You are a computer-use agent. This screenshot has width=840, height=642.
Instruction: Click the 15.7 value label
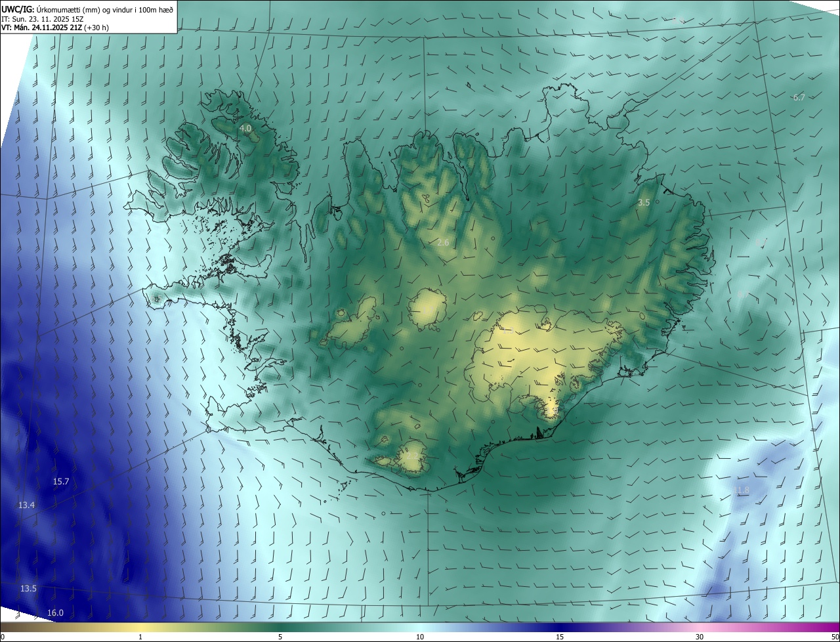(x=61, y=481)
